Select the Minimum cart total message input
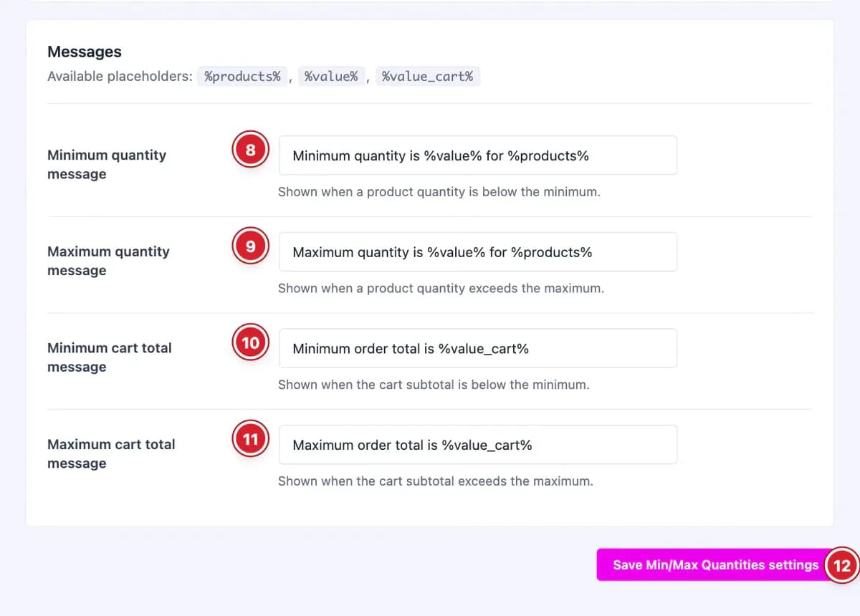 tap(478, 348)
